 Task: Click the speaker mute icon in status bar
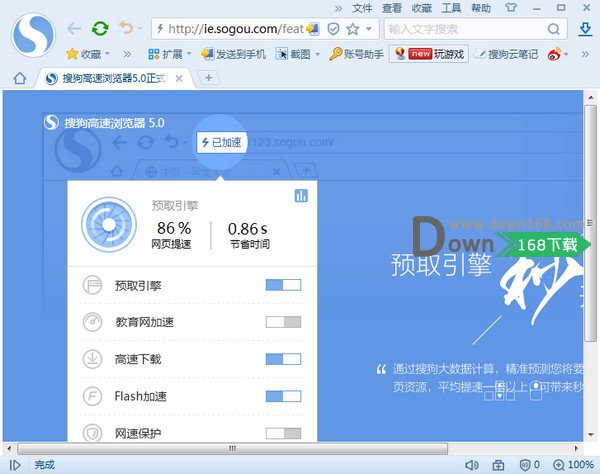[472, 465]
